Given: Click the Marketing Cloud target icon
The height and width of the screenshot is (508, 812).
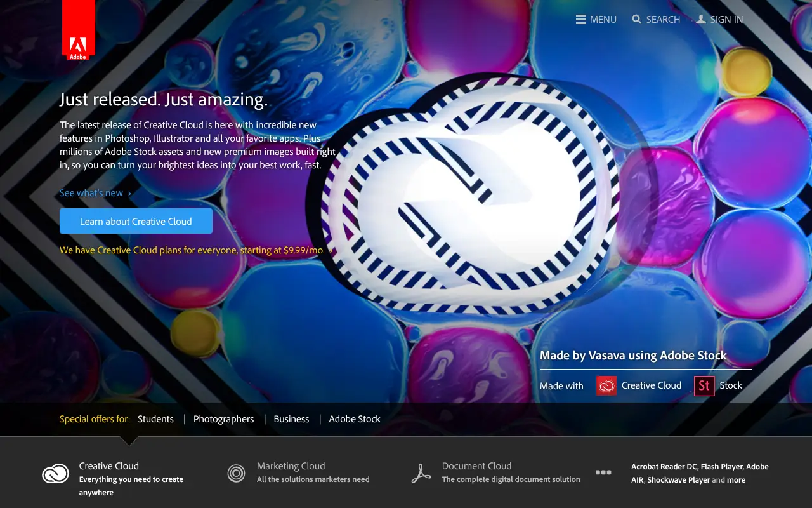Looking at the screenshot, I should pos(236,473).
